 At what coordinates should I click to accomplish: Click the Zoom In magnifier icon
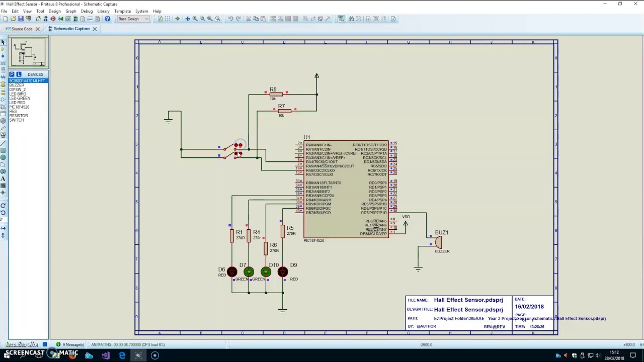click(195, 19)
